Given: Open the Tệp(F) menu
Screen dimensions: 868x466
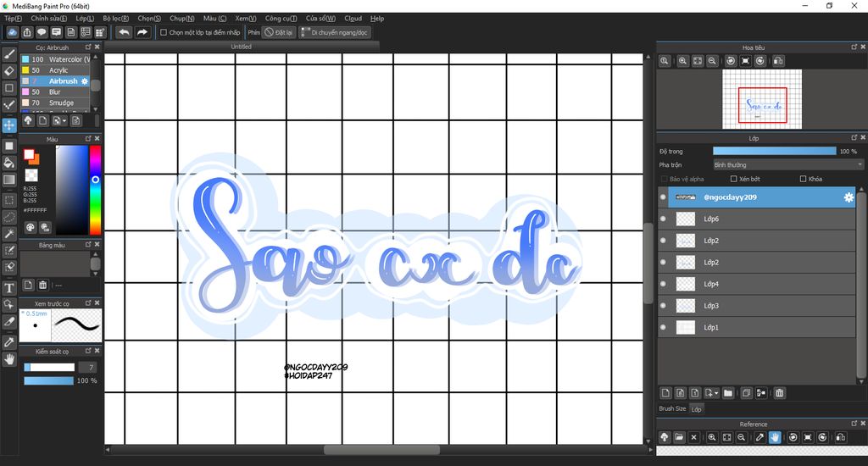Looking at the screenshot, I should [14, 19].
